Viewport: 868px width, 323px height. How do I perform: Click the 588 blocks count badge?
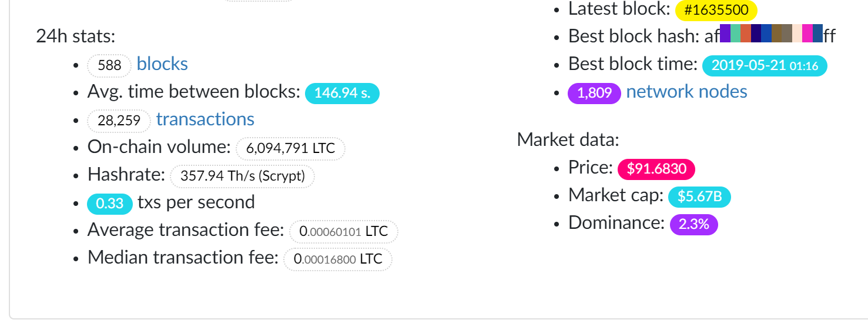[109, 65]
